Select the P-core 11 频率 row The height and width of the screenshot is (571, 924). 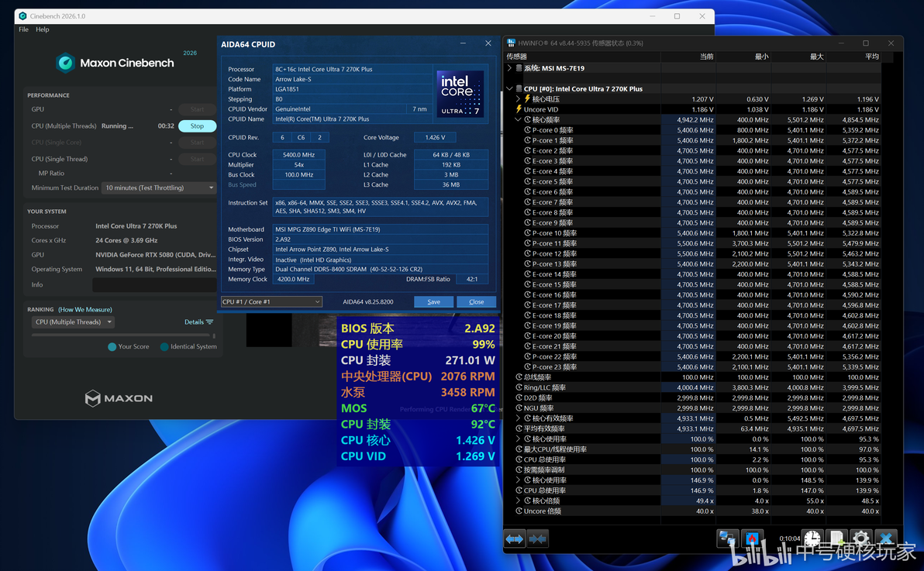coord(692,243)
